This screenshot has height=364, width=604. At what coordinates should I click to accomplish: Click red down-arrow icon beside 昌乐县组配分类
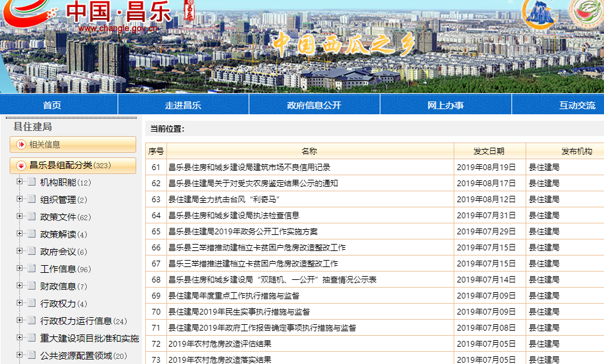coord(21,166)
